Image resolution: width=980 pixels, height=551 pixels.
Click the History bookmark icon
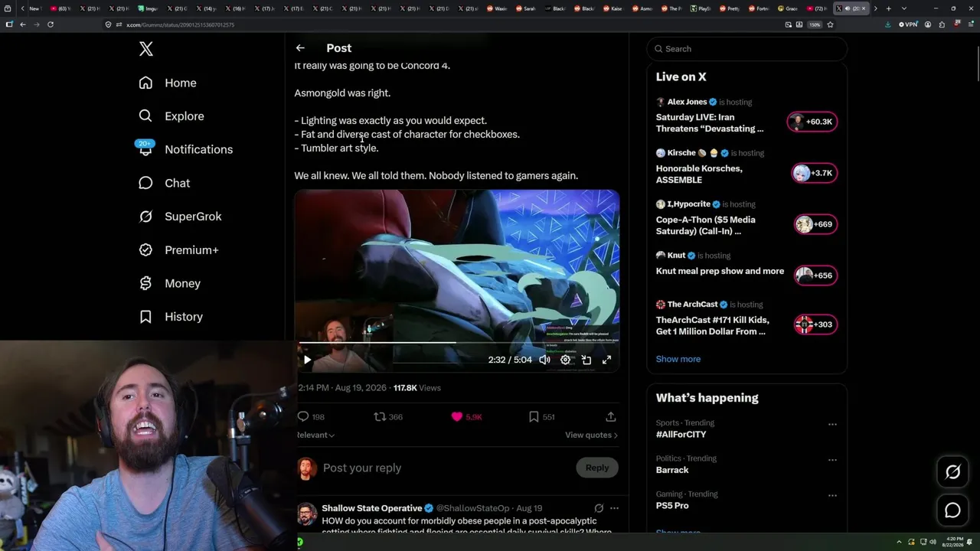[x=145, y=317]
